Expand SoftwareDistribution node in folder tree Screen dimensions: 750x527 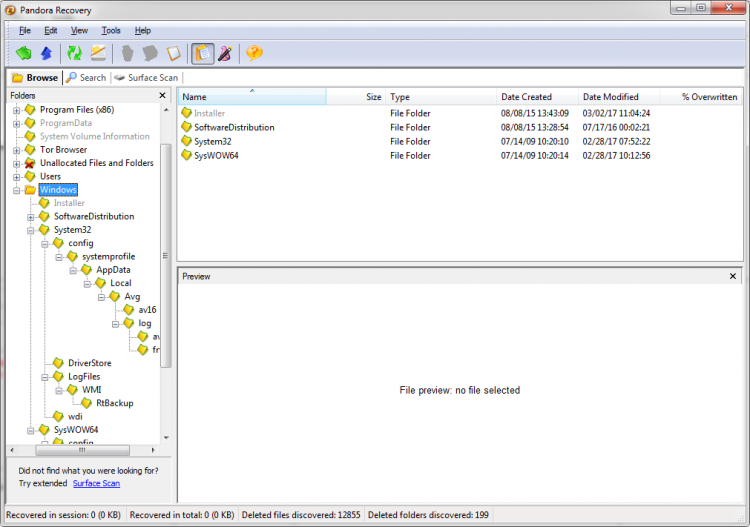pyautogui.click(x=31, y=217)
